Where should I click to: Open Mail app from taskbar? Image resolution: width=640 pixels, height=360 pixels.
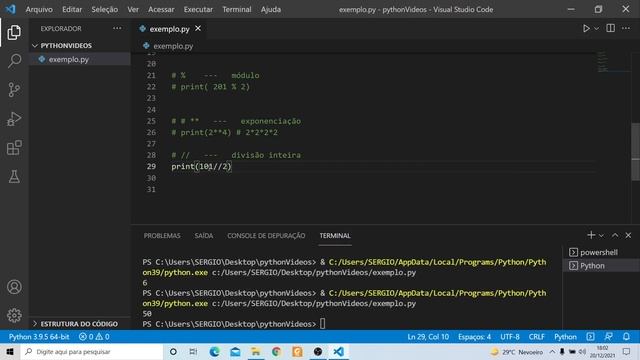coord(236,351)
